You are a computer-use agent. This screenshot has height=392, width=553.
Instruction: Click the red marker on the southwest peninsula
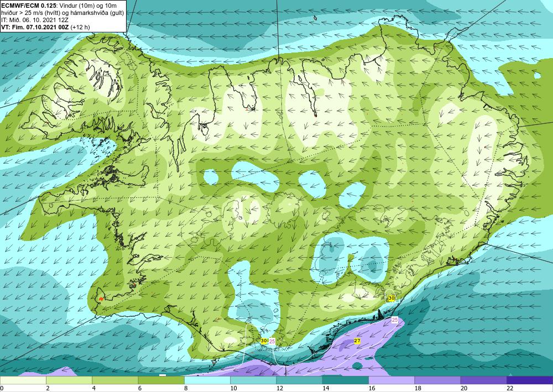click(101, 299)
